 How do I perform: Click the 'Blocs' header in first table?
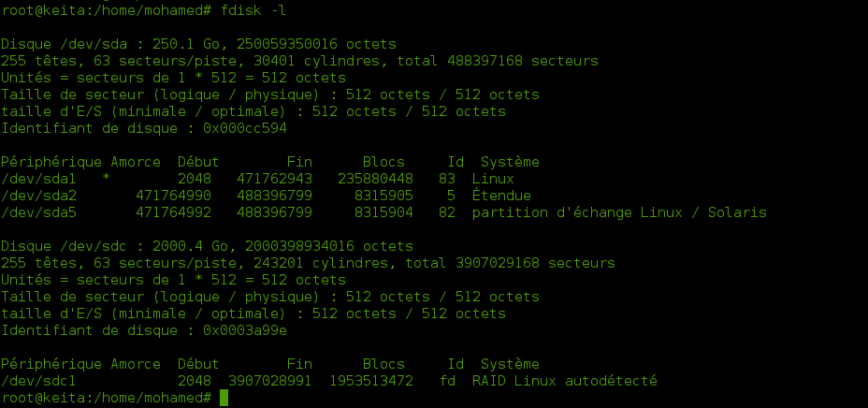(x=383, y=162)
